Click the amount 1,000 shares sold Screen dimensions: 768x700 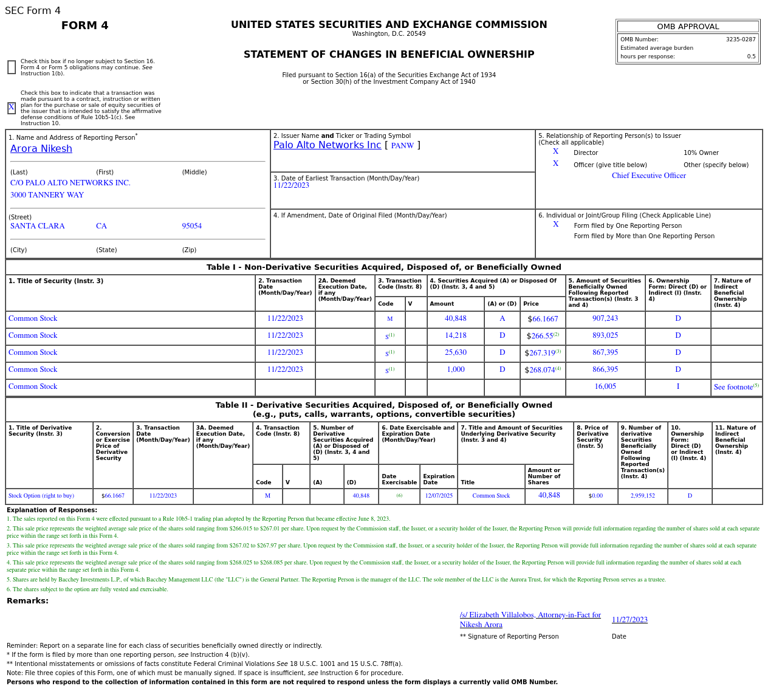coord(456,369)
